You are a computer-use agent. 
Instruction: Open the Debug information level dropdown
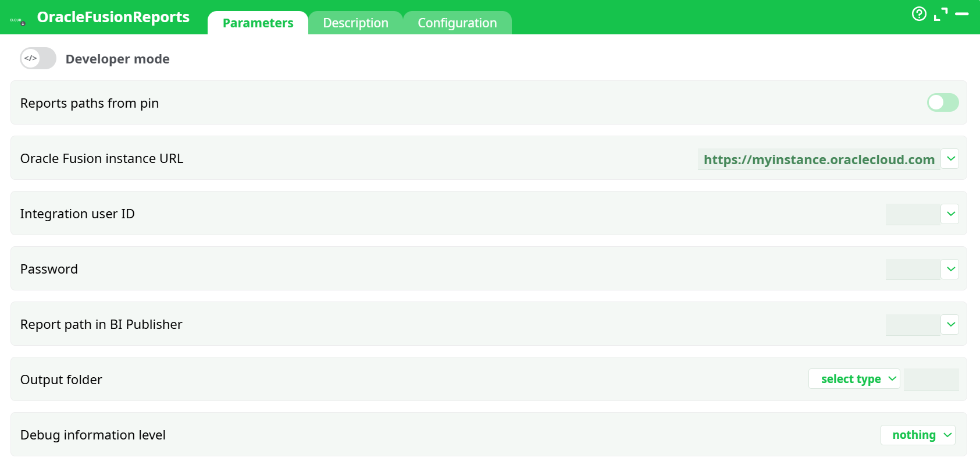(x=918, y=435)
